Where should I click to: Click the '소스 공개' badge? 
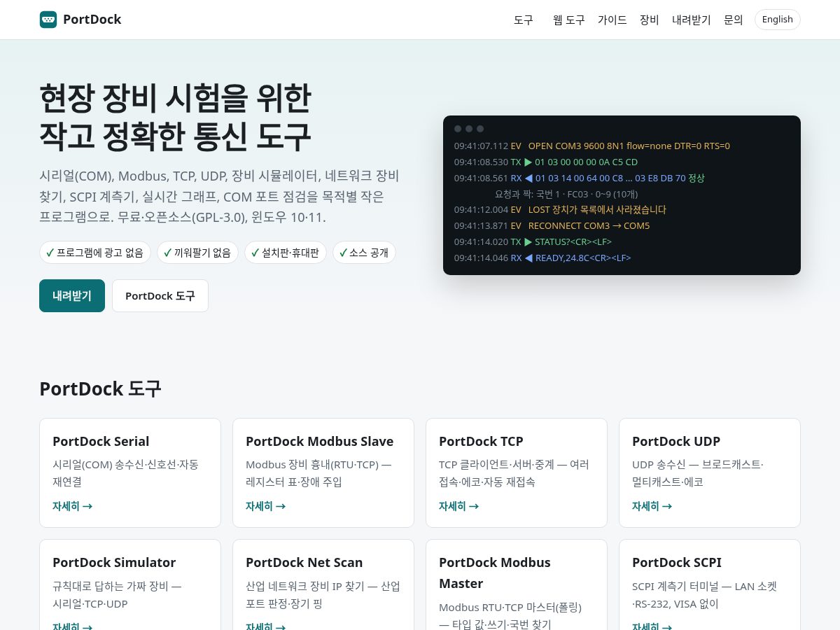(364, 253)
